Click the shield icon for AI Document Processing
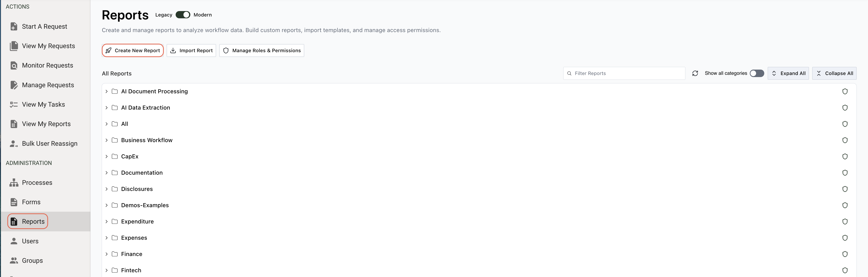 point(845,91)
